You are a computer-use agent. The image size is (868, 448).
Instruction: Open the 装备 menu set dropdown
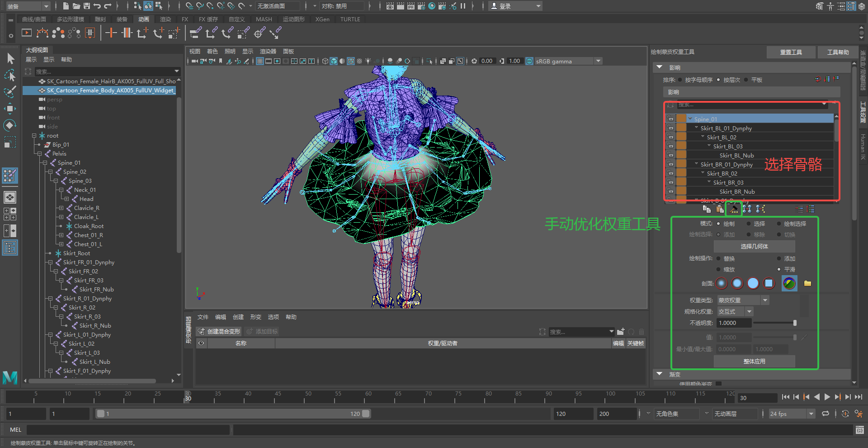pos(28,6)
